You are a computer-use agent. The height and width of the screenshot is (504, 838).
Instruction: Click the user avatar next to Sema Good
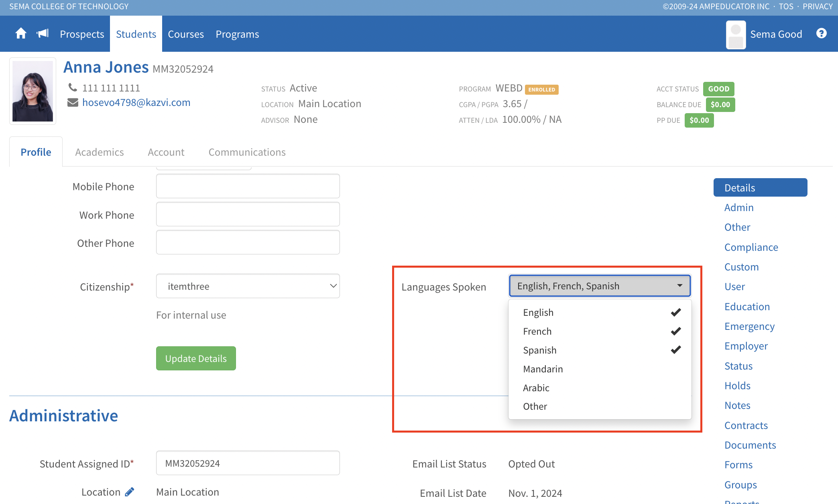click(736, 35)
